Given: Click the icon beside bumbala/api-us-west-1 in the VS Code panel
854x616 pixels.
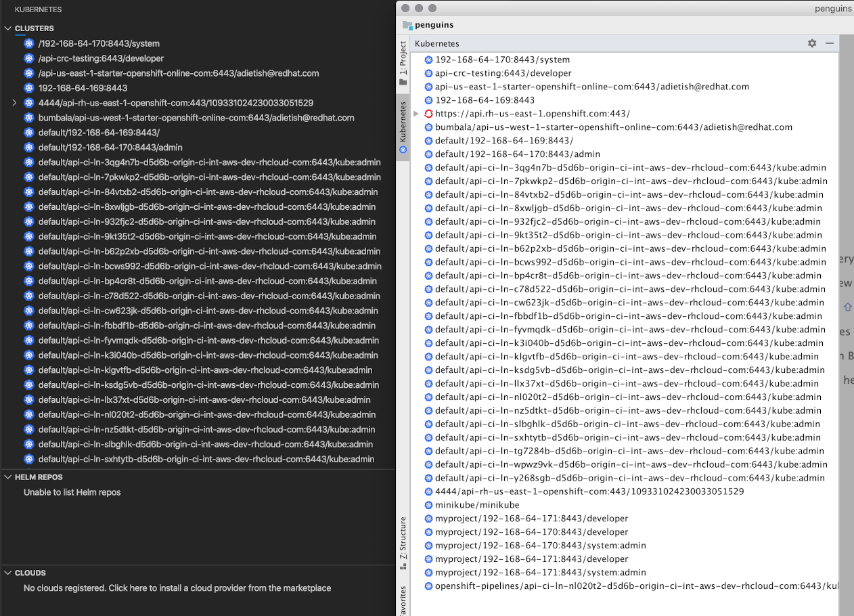Looking at the screenshot, I should [28, 118].
